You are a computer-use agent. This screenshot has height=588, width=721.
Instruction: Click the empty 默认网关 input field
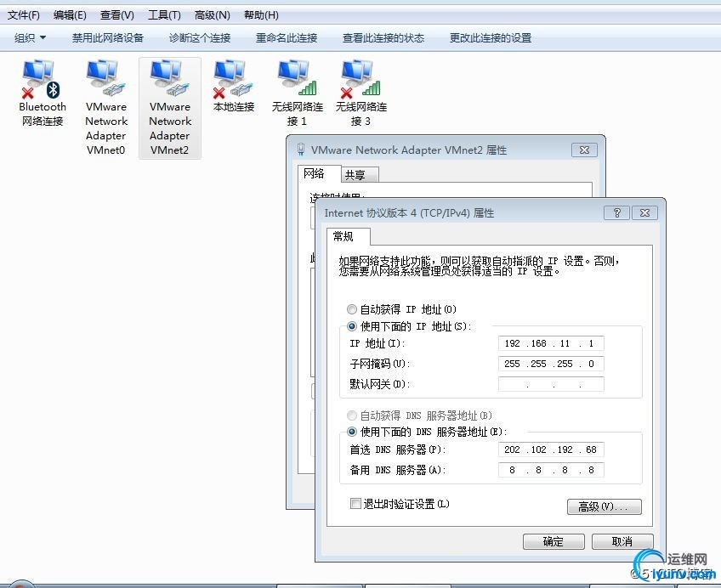(551, 384)
